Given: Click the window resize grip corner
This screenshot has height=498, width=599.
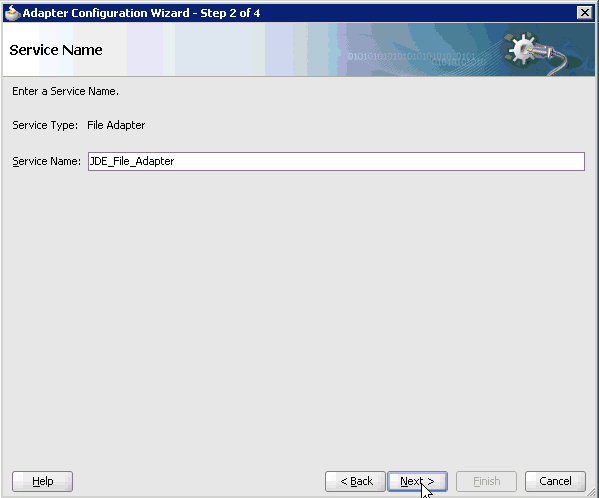Looking at the screenshot, I should [592, 493].
